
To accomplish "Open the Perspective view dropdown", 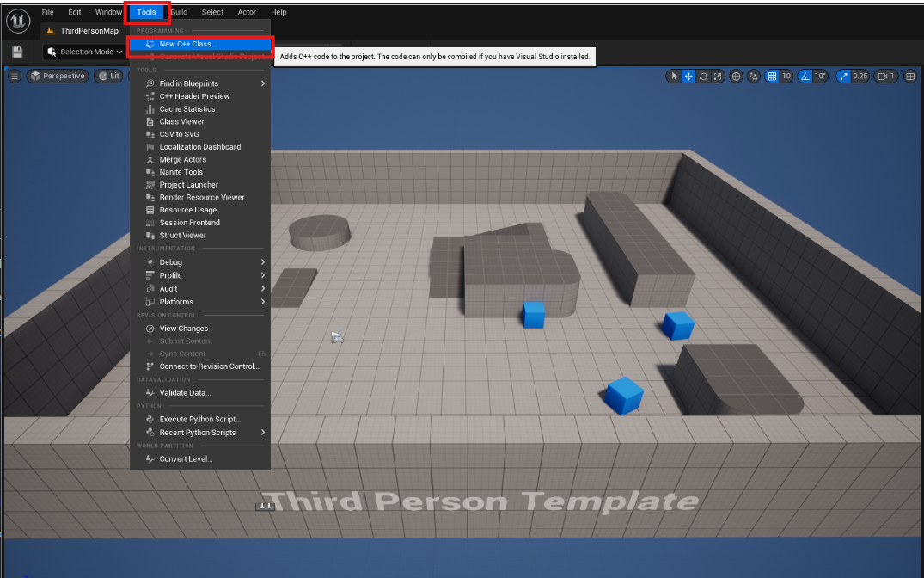I will 58,77.
